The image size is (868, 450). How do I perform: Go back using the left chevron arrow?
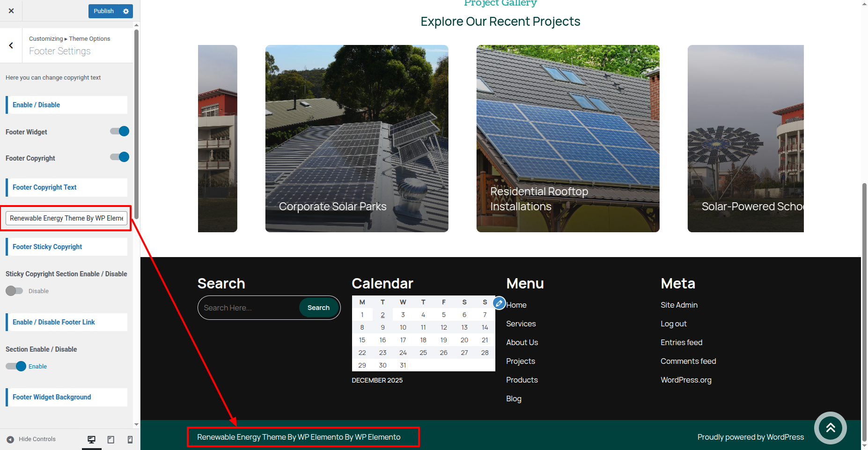click(11, 45)
